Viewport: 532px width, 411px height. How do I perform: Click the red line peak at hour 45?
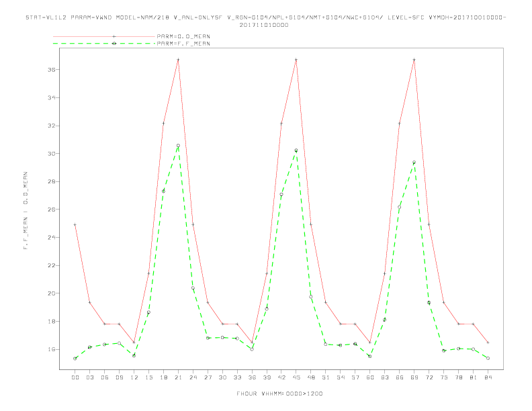click(296, 60)
